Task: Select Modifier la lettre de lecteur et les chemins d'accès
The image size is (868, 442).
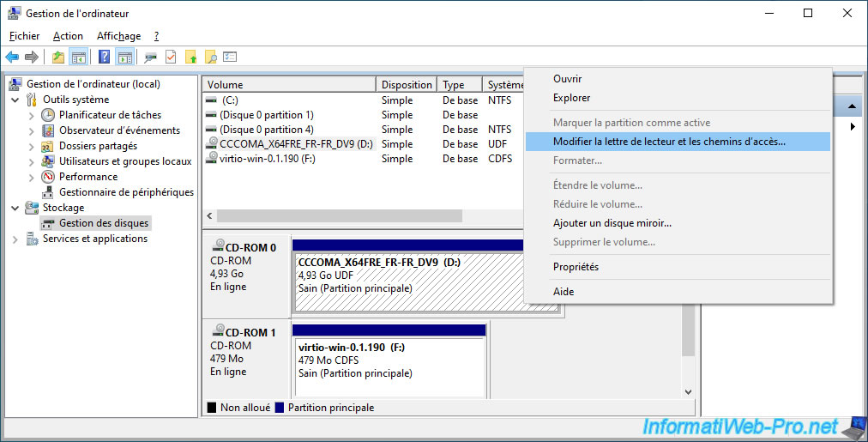Action: point(678,142)
